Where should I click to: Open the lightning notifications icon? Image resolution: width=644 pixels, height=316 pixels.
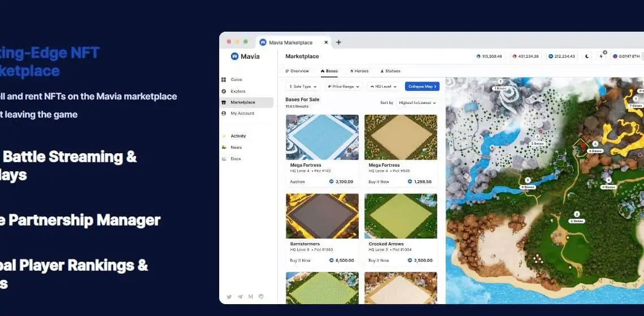(x=601, y=56)
